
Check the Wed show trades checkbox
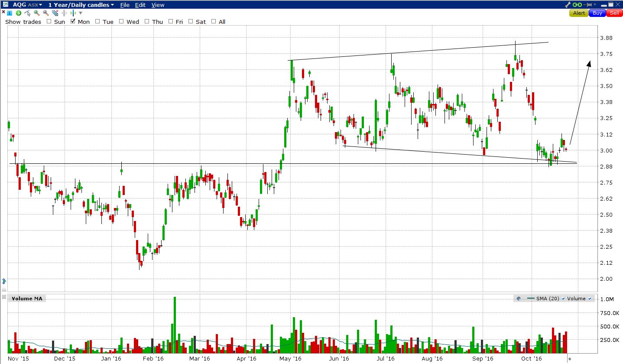point(121,21)
